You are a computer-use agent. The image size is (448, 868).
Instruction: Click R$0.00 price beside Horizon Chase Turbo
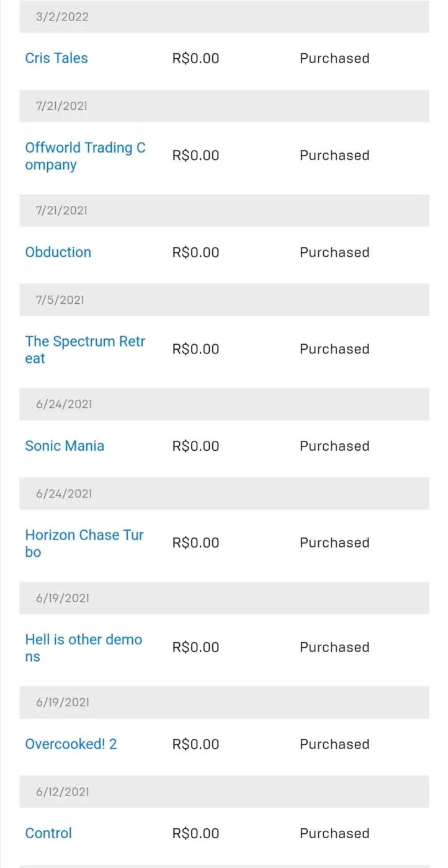195,543
